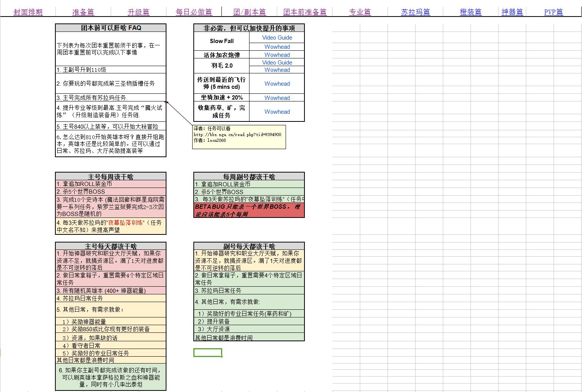Open the 团本前准备篇 link
The width and height of the screenshot is (582, 392).
click(x=305, y=12)
